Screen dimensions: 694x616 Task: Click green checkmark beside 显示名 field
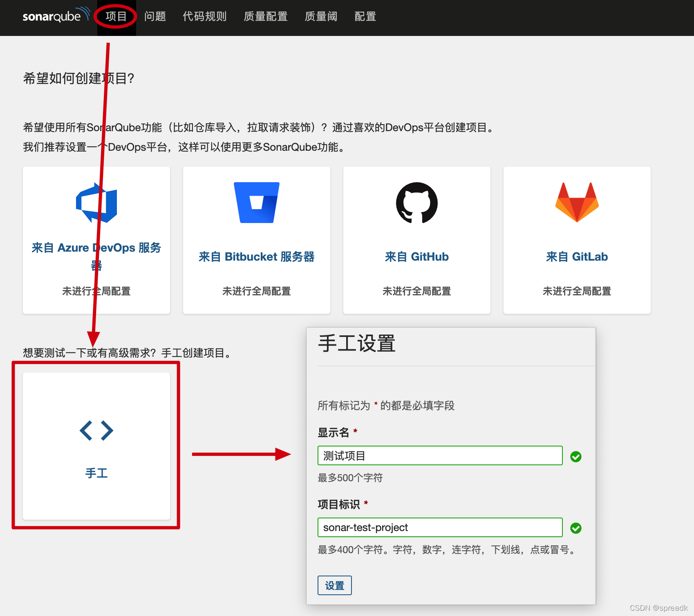point(576,457)
